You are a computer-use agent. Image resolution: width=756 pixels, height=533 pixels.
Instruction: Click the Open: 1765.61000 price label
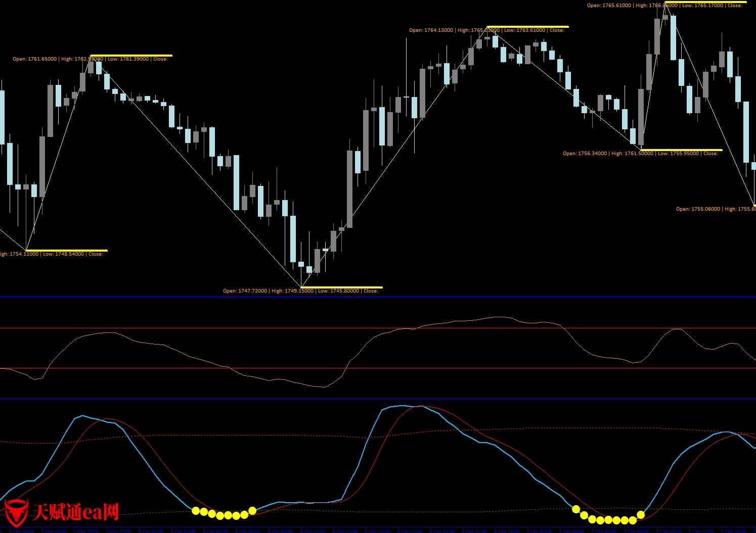pyautogui.click(x=609, y=6)
